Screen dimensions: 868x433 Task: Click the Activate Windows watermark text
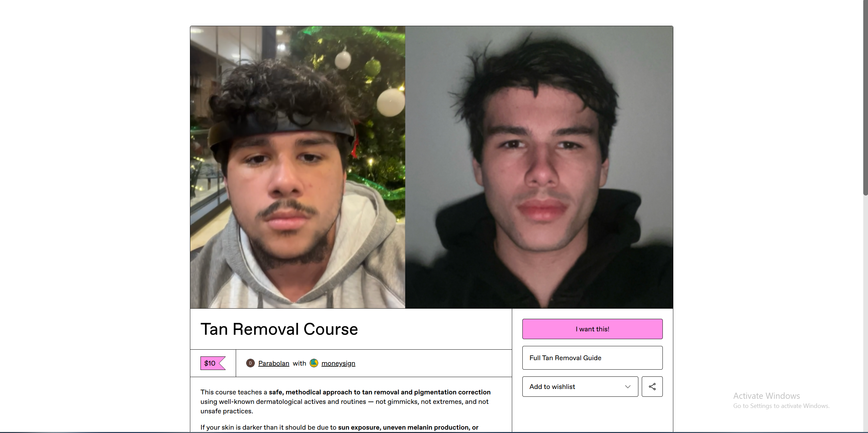[766, 396]
